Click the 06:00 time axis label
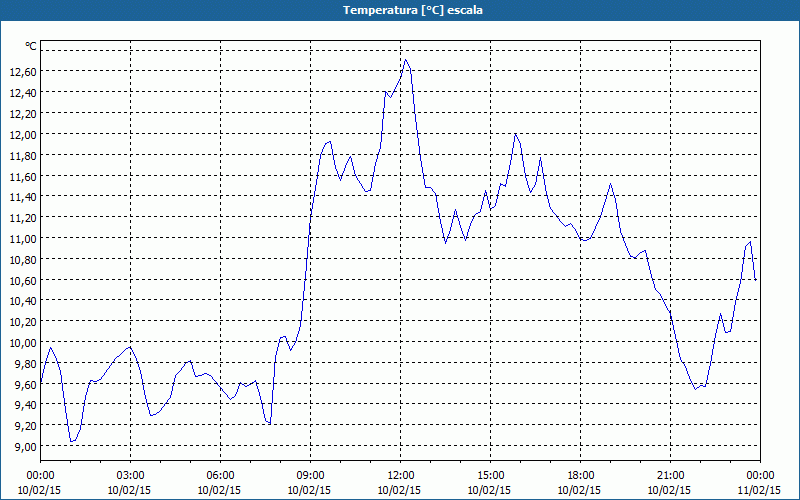Viewport: 800px width, 500px height. 220,476
